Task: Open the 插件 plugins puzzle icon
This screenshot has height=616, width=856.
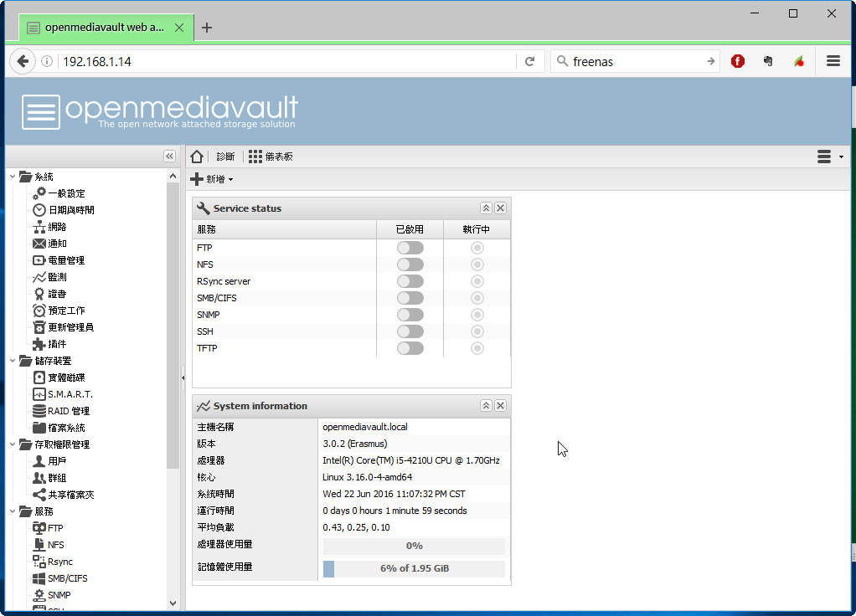Action: (39, 344)
